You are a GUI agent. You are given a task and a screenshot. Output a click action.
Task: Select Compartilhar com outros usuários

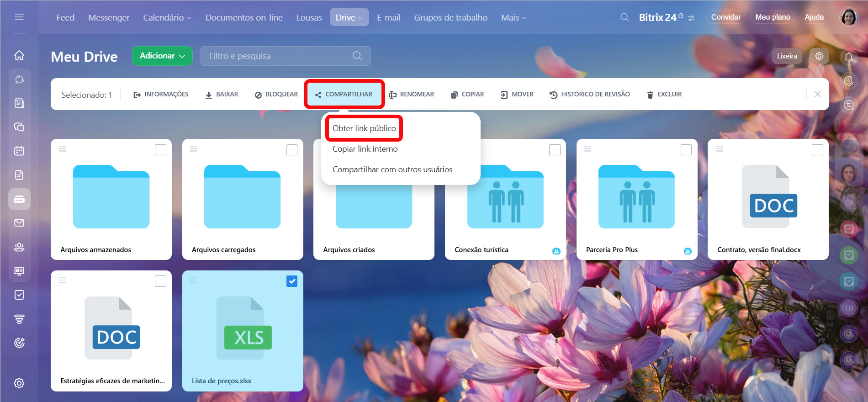392,169
